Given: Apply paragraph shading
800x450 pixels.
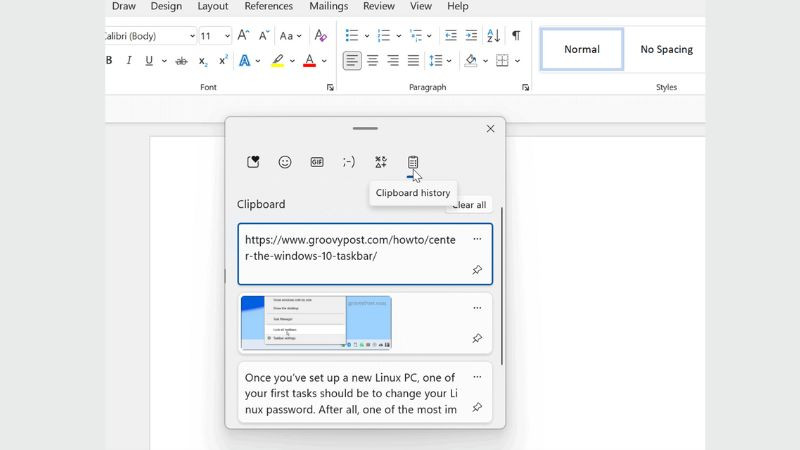Looking at the screenshot, I should (471, 61).
